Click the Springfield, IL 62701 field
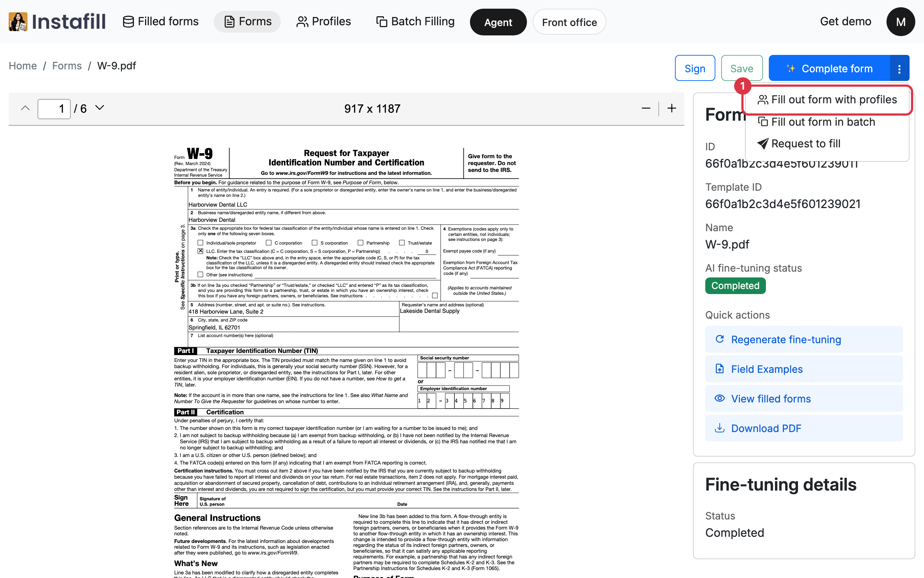The height and width of the screenshot is (578, 924). pos(293,327)
